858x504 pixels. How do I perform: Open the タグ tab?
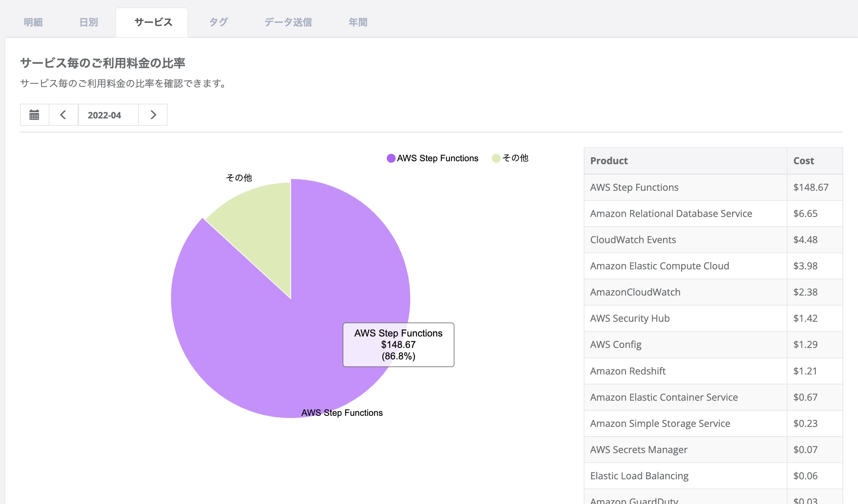coord(218,22)
